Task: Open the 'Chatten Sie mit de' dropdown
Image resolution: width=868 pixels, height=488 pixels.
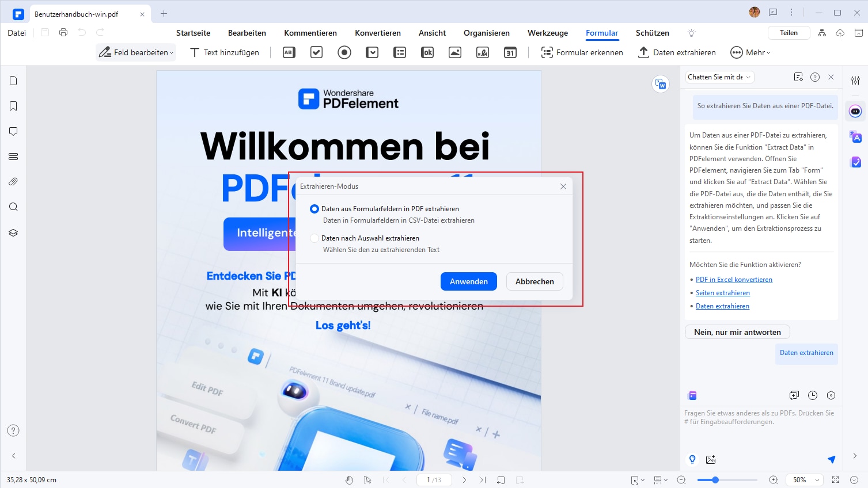Action: pos(719,77)
